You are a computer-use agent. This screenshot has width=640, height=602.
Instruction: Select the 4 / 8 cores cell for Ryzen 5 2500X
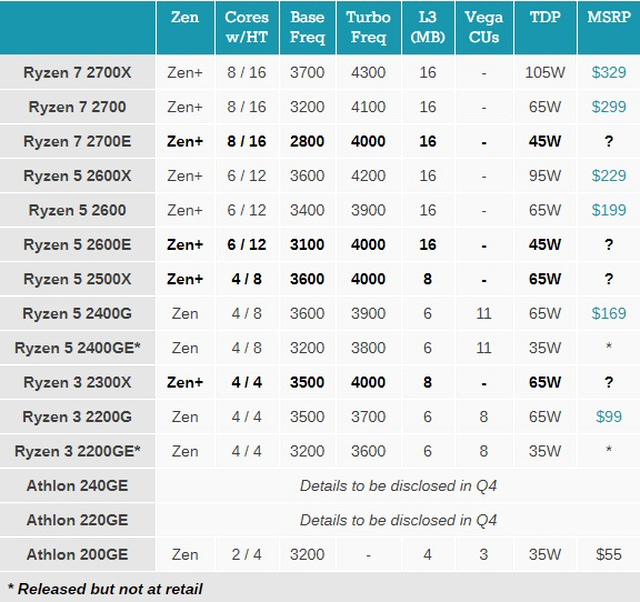coord(247,279)
